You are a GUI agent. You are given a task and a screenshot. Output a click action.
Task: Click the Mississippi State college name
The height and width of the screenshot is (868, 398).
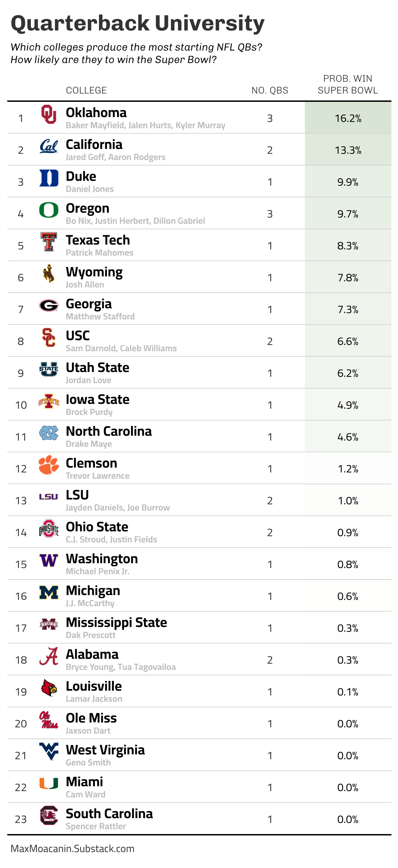click(x=116, y=622)
